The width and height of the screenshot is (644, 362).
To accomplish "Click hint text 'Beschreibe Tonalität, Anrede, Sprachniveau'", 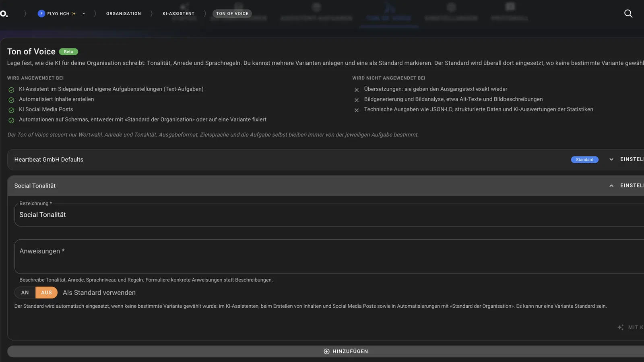I will pyautogui.click(x=146, y=280).
